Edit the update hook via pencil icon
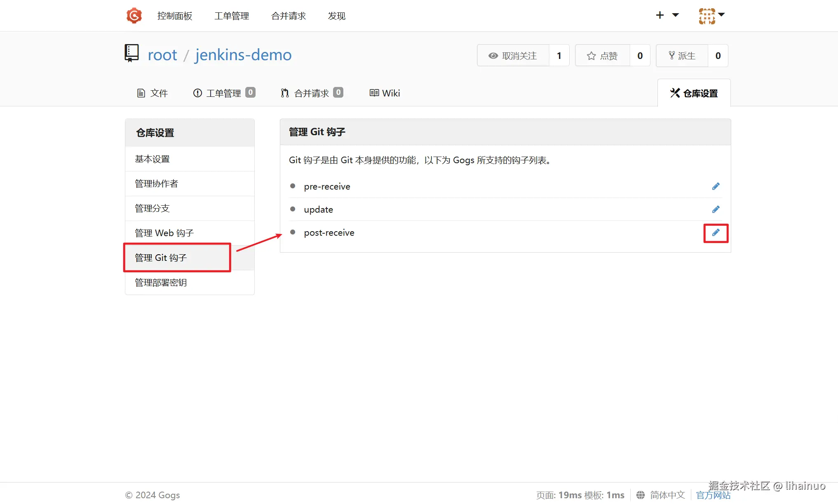 [x=716, y=209]
